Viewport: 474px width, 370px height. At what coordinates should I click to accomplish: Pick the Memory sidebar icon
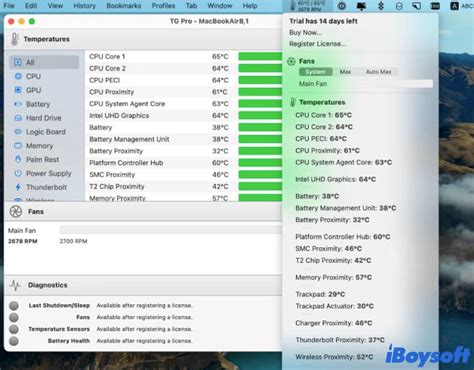point(18,146)
